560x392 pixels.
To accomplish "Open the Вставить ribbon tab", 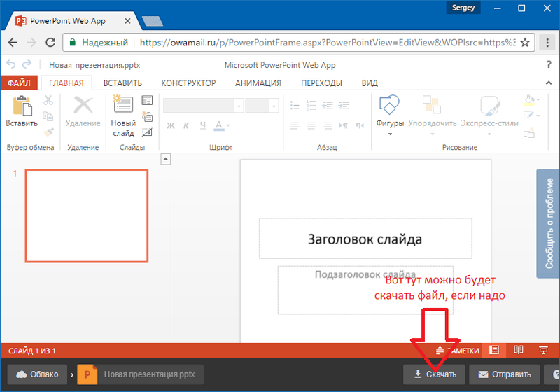I will point(122,83).
